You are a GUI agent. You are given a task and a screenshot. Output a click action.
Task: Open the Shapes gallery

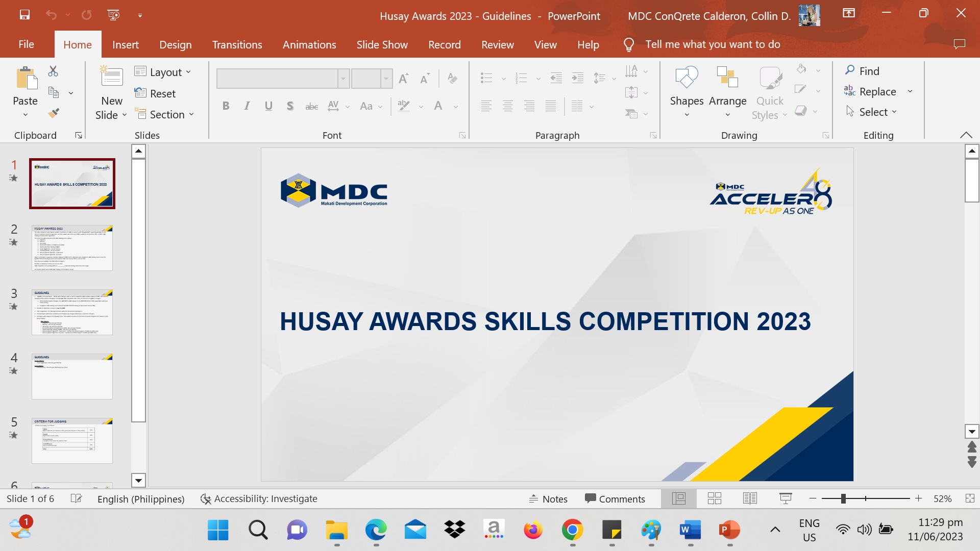pyautogui.click(x=687, y=92)
